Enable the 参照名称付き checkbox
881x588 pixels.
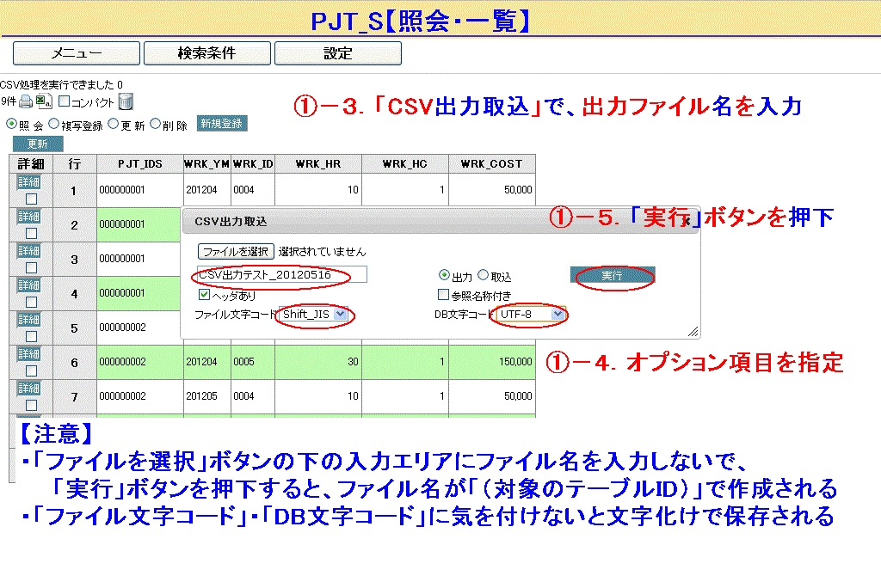(x=444, y=295)
